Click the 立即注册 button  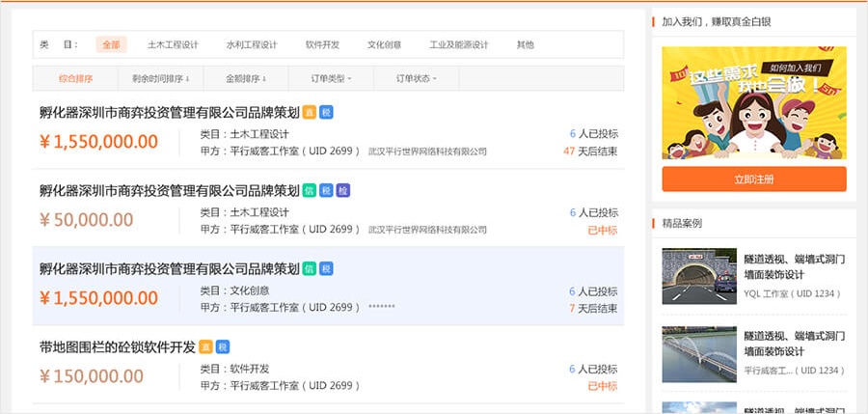[x=754, y=179]
